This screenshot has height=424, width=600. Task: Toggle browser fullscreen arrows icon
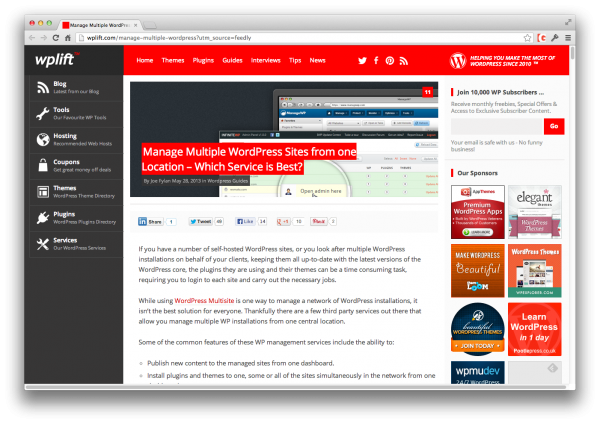(568, 23)
